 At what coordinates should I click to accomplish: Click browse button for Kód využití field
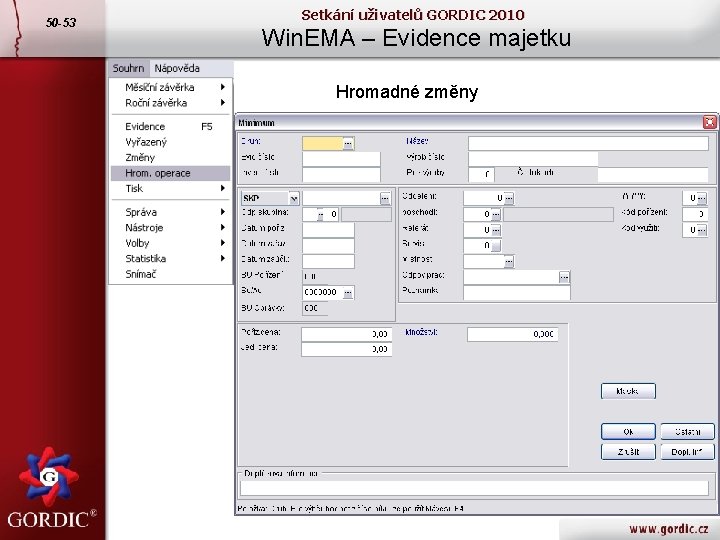[x=702, y=230]
